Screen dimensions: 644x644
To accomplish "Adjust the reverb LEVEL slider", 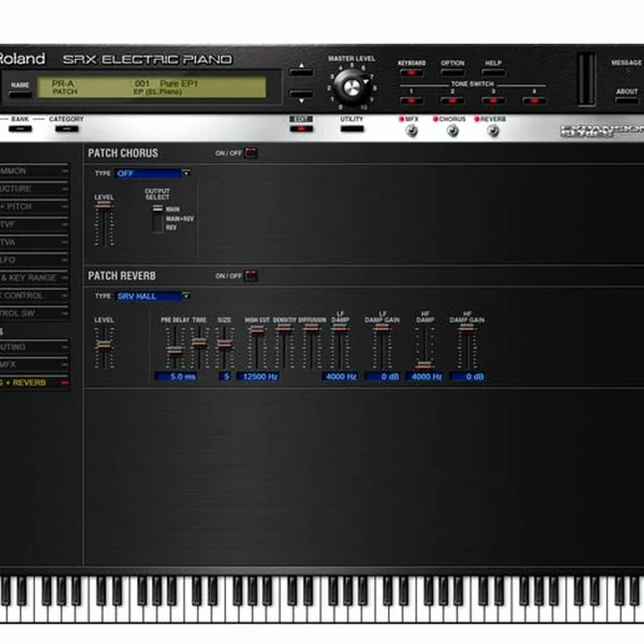I will [x=104, y=347].
